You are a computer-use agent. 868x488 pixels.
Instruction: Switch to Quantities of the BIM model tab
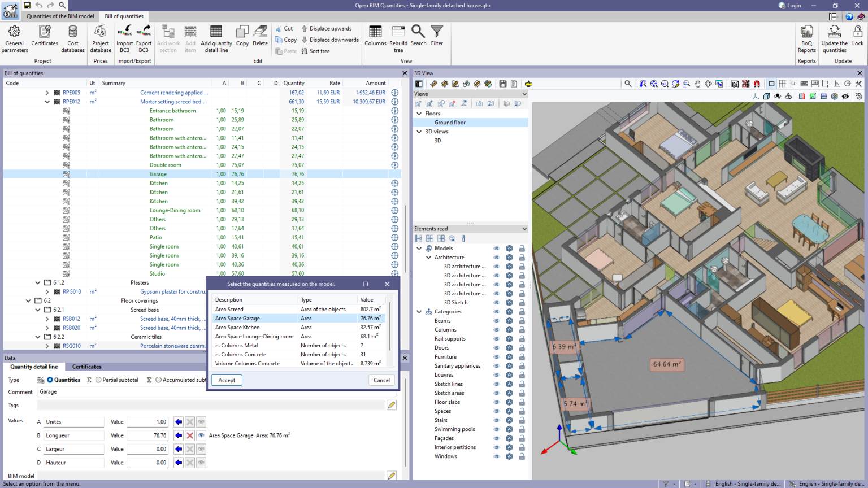tap(60, 16)
